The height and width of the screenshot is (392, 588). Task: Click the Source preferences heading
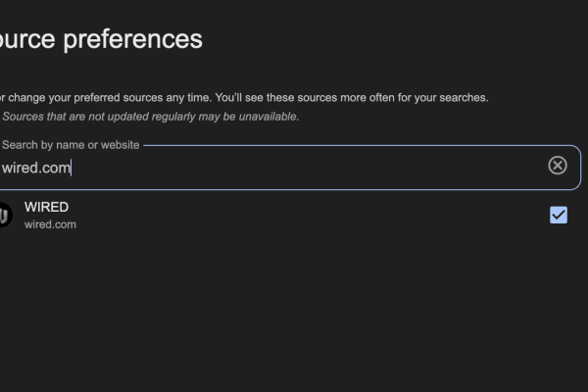[x=101, y=39]
